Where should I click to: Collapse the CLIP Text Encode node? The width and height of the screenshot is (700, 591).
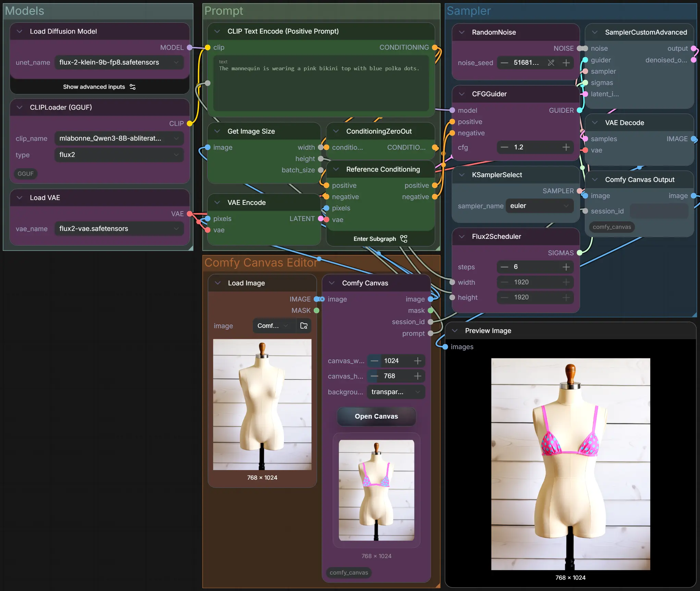click(217, 31)
